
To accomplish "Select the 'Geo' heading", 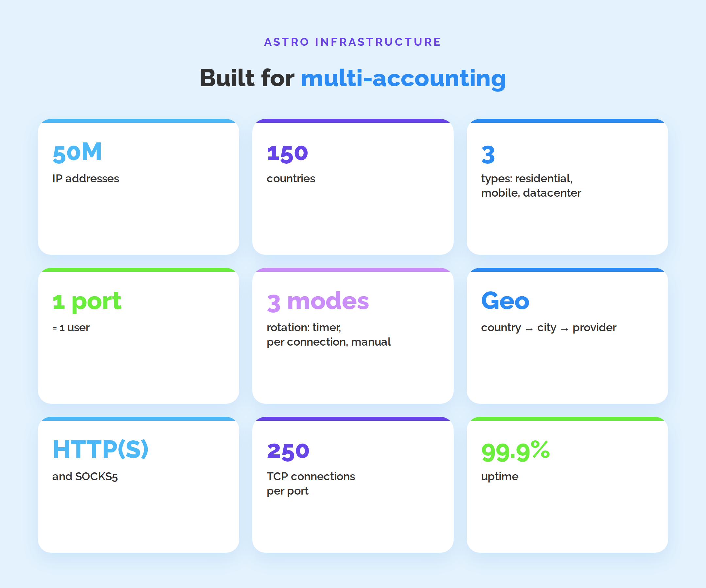I will point(505,301).
